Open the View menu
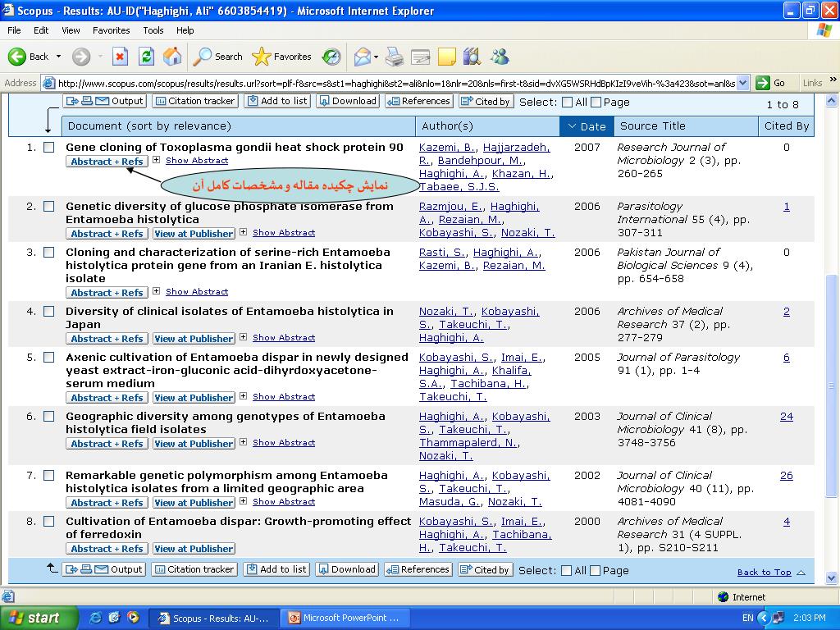 click(71, 30)
